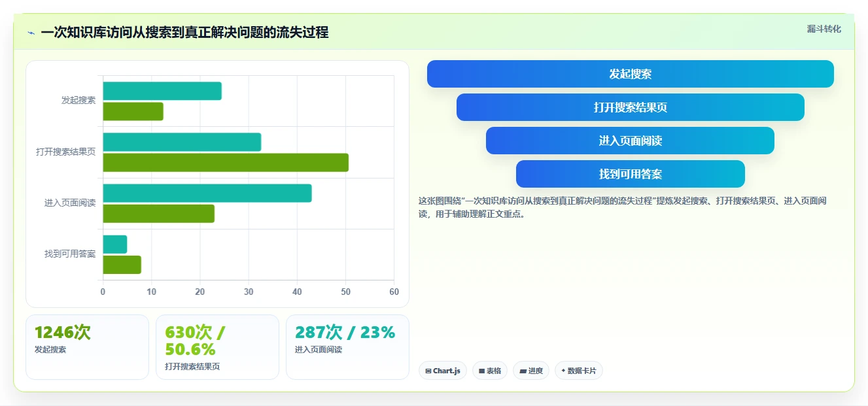Click the main title 一次知识库访问 heading

click(x=184, y=32)
